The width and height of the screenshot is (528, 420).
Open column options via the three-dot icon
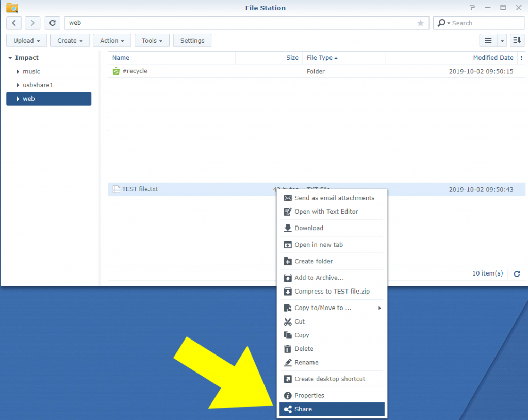[x=520, y=58]
